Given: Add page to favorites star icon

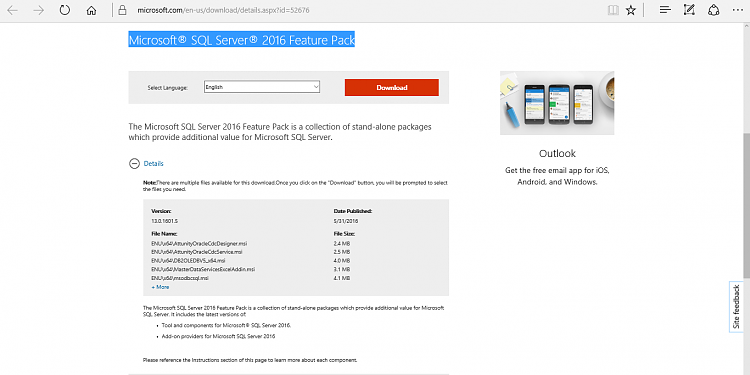Looking at the screenshot, I should 631,10.
